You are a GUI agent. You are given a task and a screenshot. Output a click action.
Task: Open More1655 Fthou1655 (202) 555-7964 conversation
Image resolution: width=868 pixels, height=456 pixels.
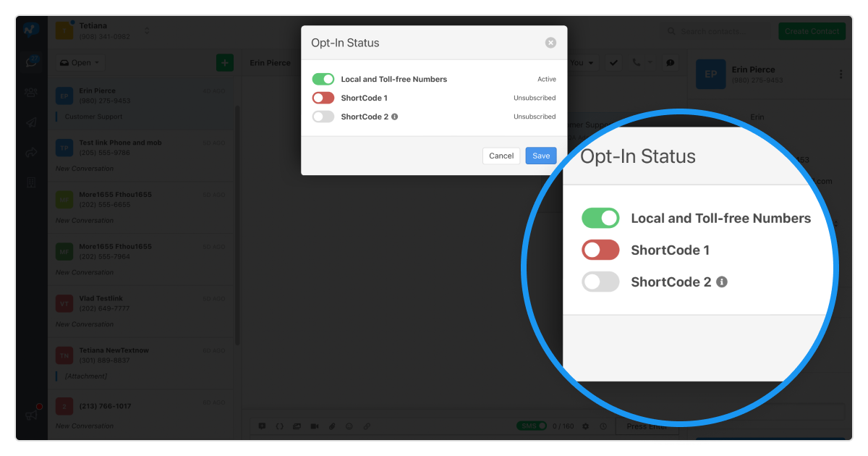coord(141,260)
